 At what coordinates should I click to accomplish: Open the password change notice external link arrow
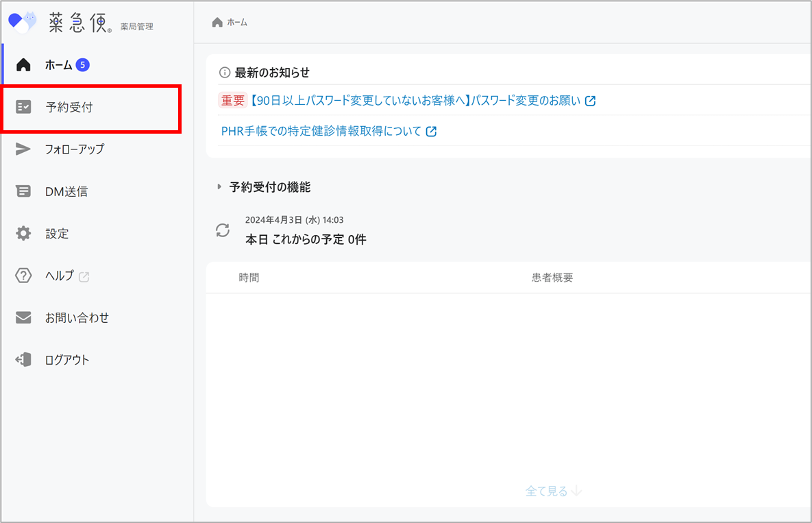(x=591, y=100)
